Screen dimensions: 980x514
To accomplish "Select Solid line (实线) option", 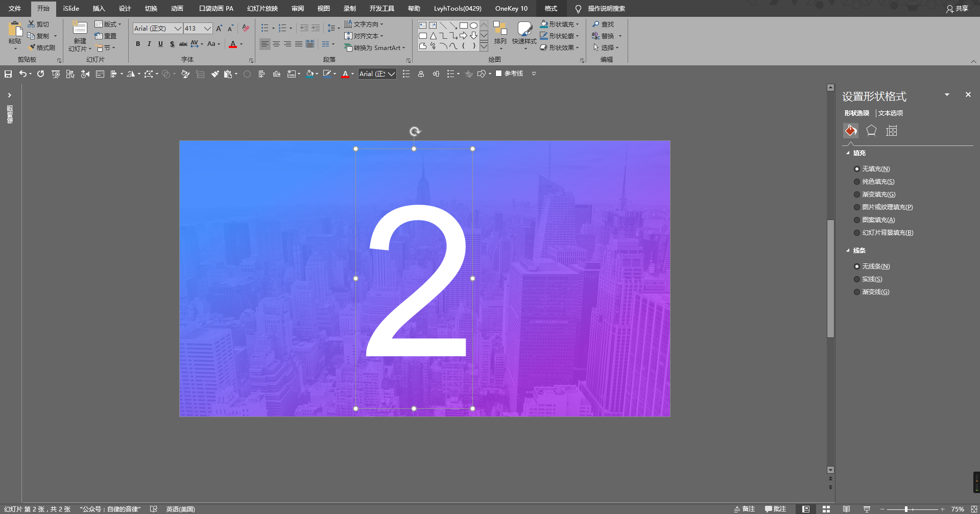I will click(868, 279).
